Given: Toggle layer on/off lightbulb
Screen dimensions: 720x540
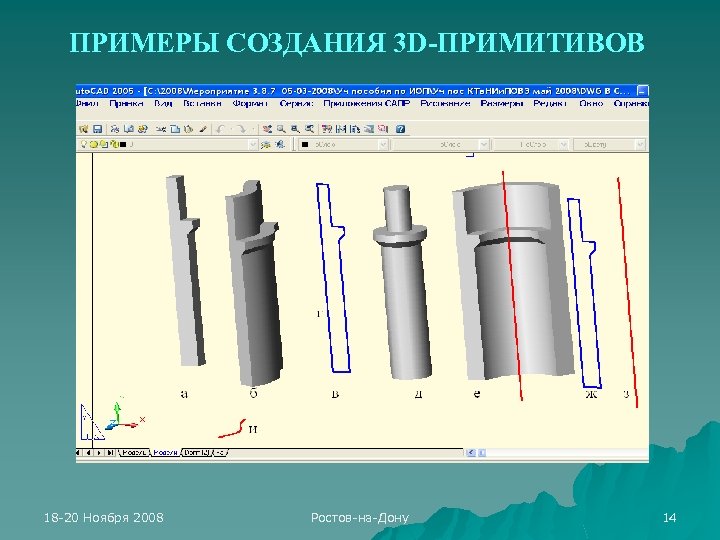Looking at the screenshot, I should tap(84, 144).
